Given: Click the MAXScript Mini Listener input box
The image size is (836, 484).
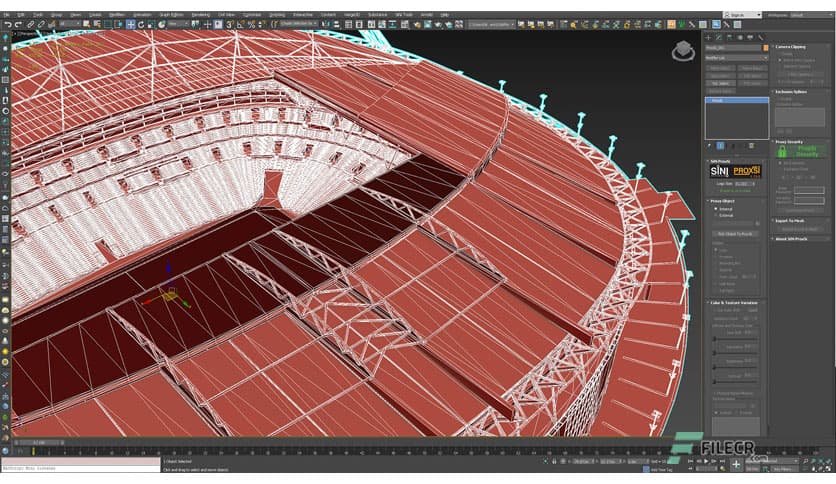Looking at the screenshot, I should [81, 469].
